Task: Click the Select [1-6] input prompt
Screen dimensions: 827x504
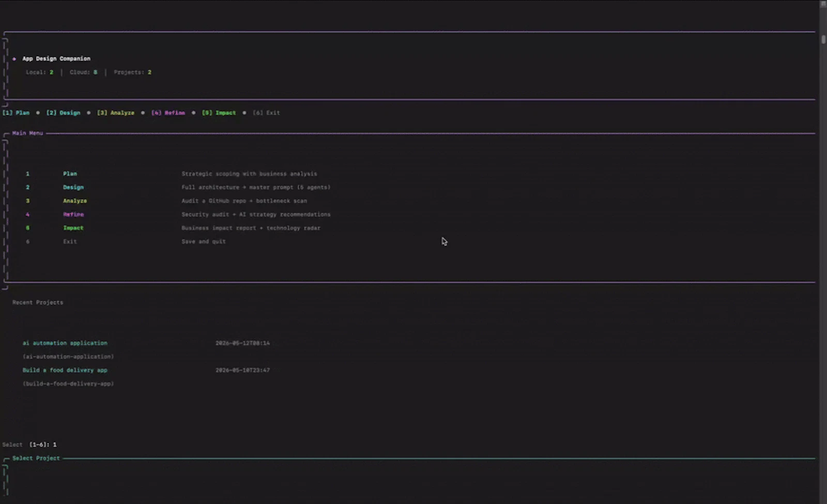Action: click(x=29, y=445)
